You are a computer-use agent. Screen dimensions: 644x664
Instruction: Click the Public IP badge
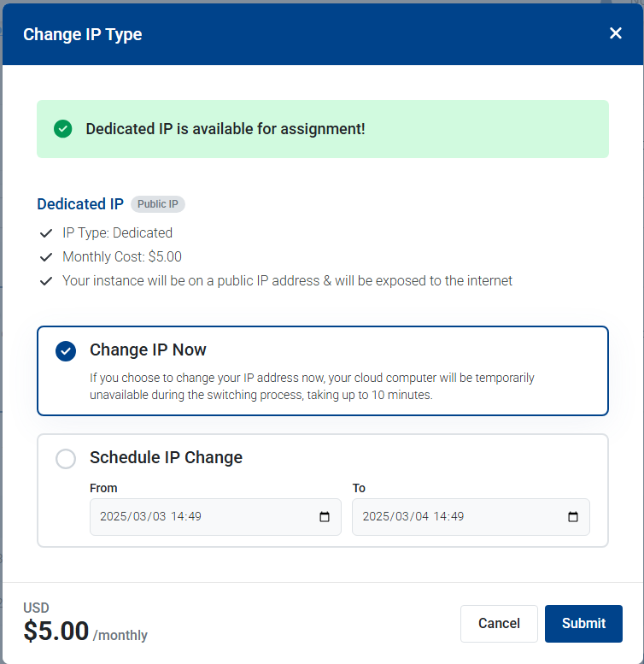[158, 204]
